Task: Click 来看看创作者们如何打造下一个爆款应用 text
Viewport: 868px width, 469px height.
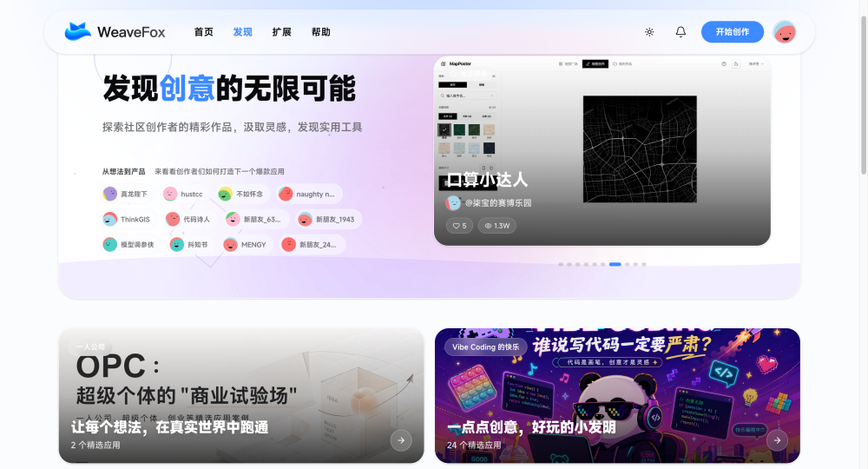Action: coord(220,172)
